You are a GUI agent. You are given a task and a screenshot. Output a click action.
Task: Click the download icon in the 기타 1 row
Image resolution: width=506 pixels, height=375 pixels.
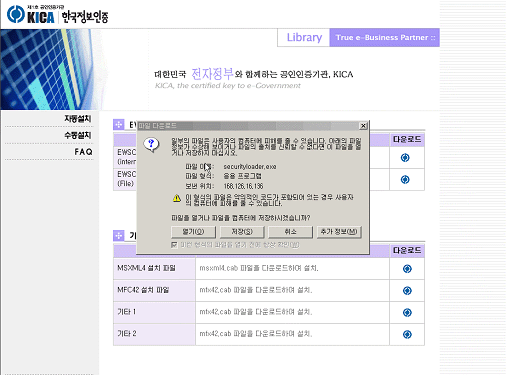407,312
